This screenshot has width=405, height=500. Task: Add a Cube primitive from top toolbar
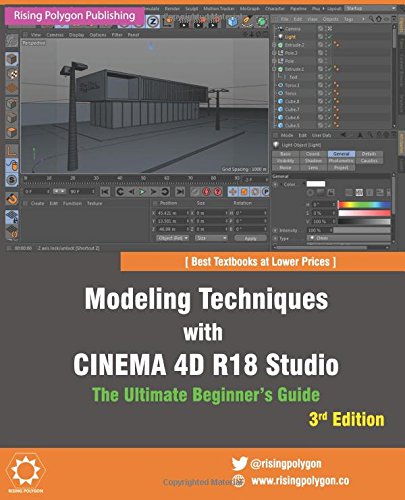tap(233, 22)
